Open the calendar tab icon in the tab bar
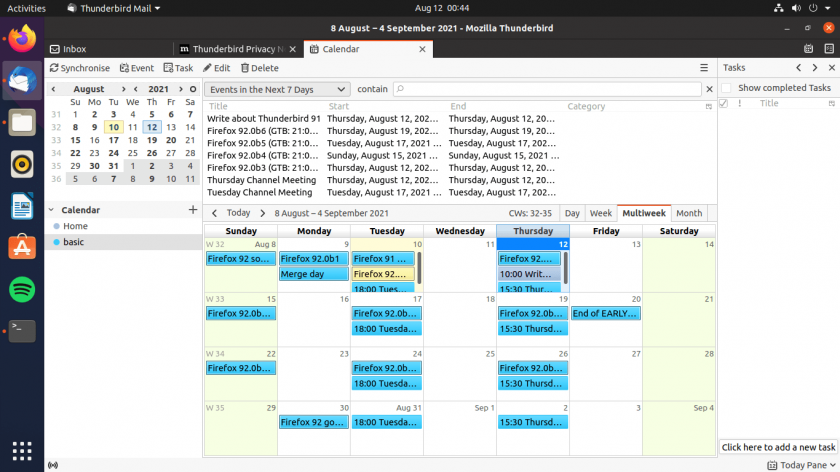 808,49
